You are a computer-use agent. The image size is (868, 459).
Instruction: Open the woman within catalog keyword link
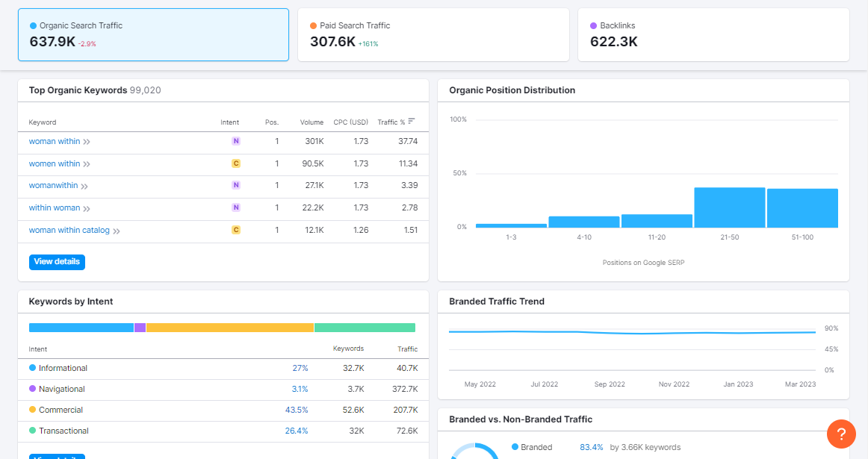(69, 230)
